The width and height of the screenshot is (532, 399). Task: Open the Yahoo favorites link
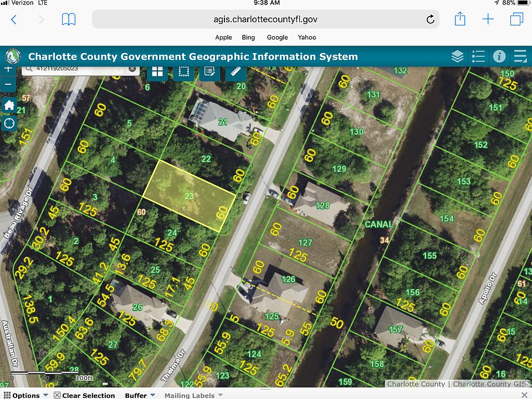[x=306, y=37]
